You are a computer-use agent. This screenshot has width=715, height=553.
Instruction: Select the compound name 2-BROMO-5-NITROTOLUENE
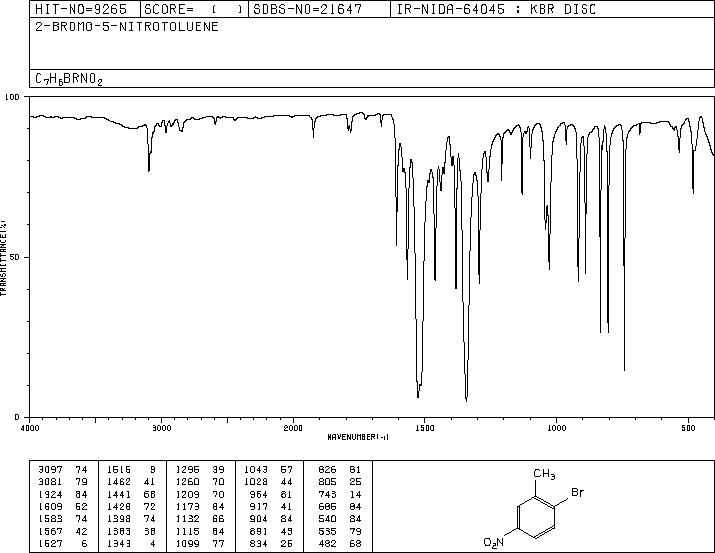coord(127,27)
